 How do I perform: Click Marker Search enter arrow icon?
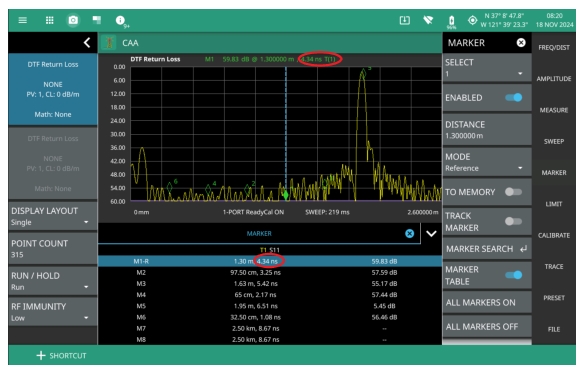(x=524, y=249)
